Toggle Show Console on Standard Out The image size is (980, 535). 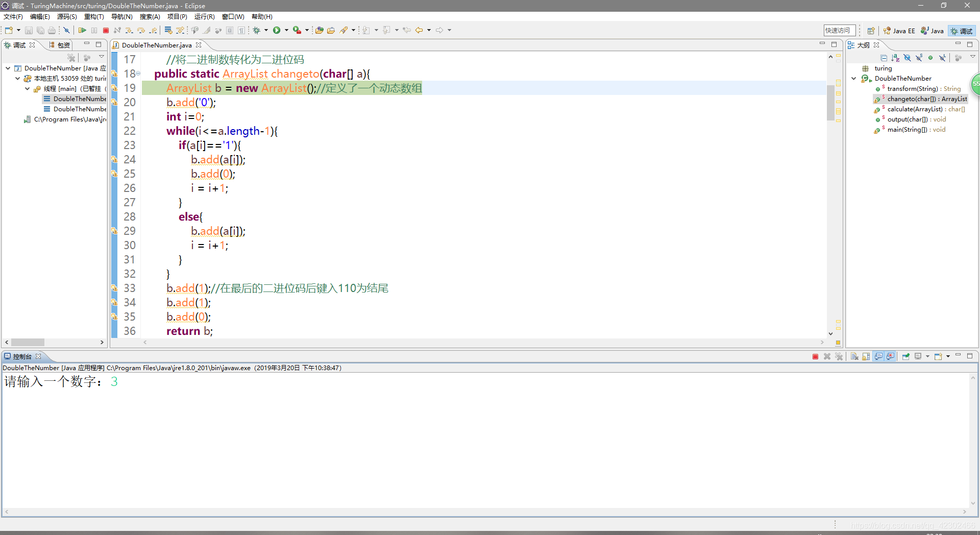pyautogui.click(x=878, y=357)
